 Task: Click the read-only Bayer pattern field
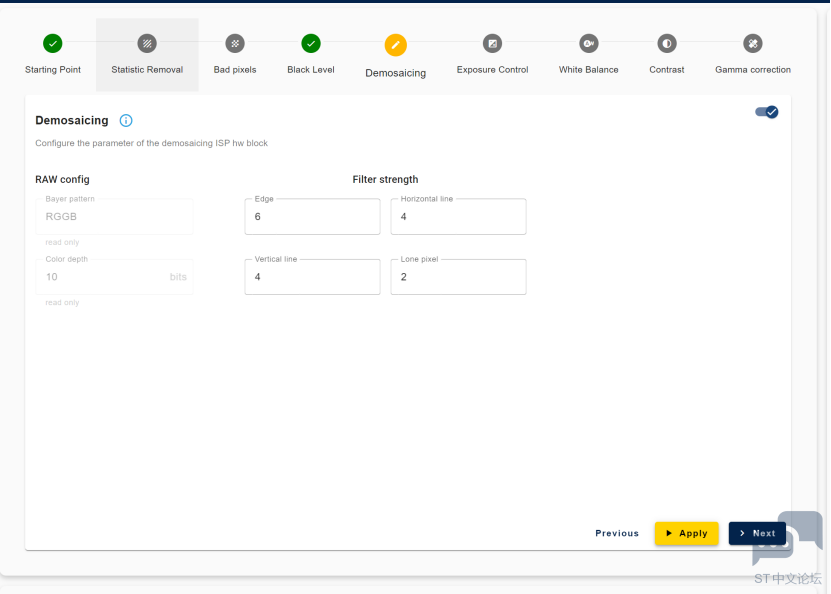[x=114, y=216]
